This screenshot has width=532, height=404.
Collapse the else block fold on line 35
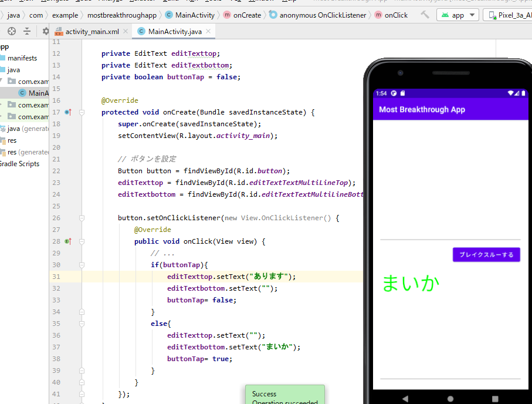click(x=82, y=324)
